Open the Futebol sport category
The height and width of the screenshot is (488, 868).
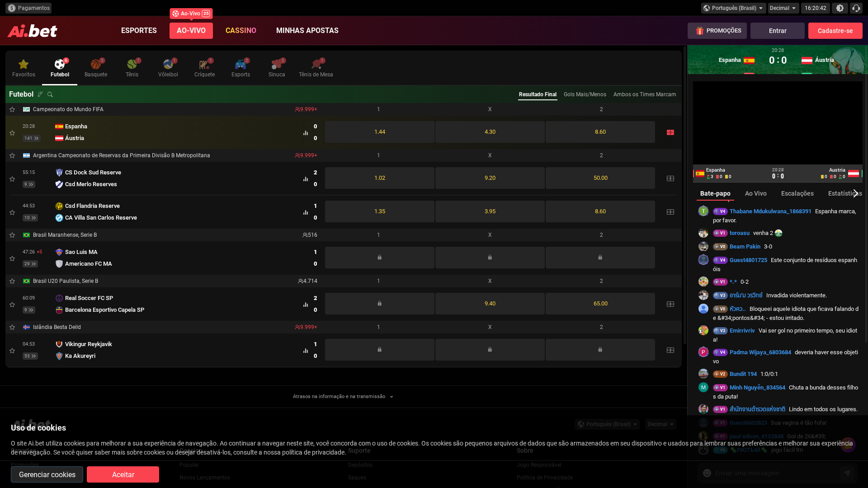tap(60, 68)
